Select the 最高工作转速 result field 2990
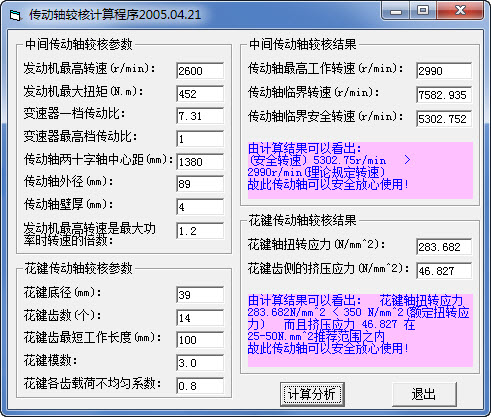 (x=444, y=71)
